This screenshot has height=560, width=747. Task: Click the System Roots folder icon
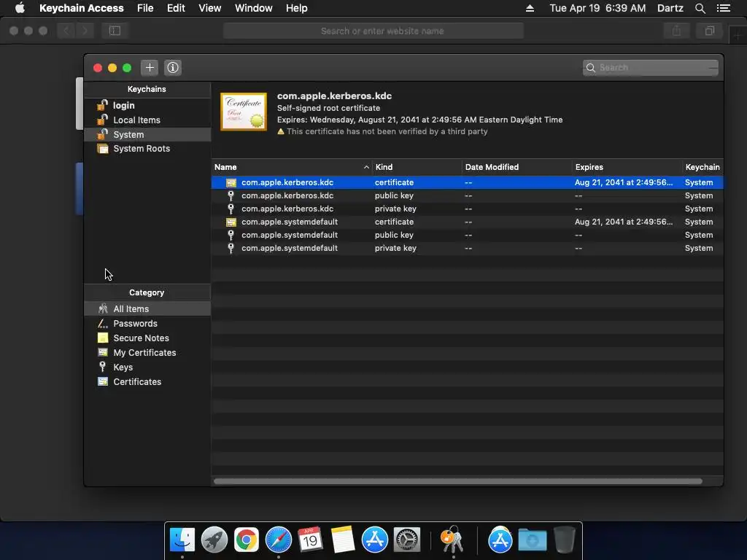[x=102, y=149]
